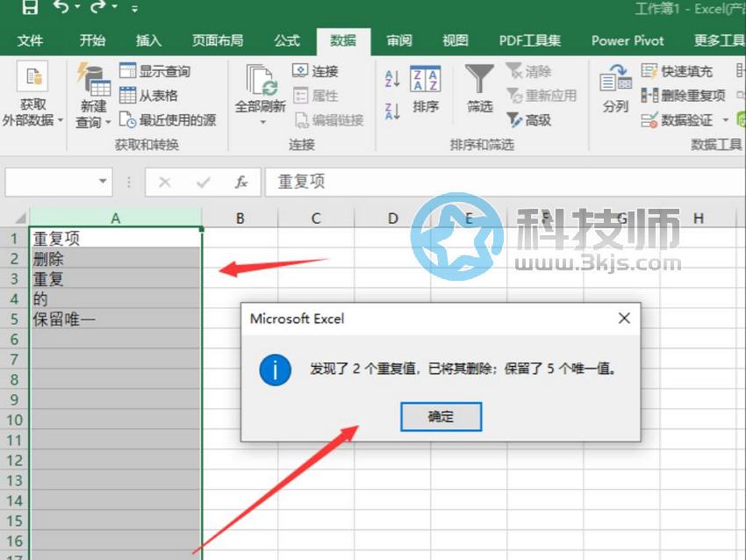Expand the 数据验证 dropdown arrow
746x560 pixels.
tap(726, 120)
